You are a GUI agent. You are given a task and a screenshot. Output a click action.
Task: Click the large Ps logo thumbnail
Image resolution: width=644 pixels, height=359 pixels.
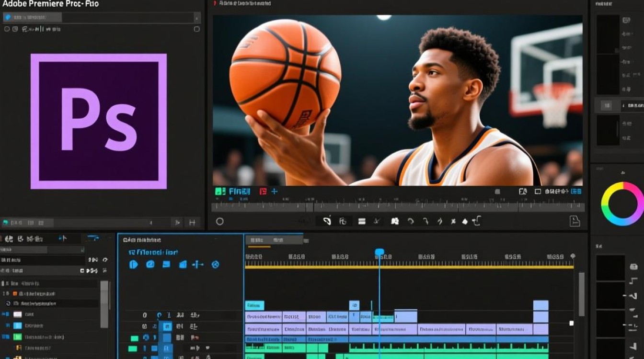(99, 121)
